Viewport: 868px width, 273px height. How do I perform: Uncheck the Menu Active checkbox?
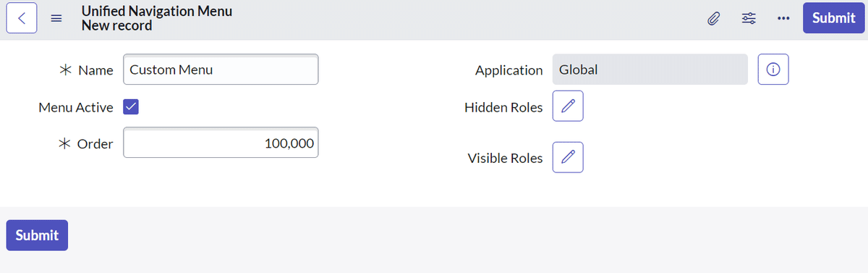point(131,107)
